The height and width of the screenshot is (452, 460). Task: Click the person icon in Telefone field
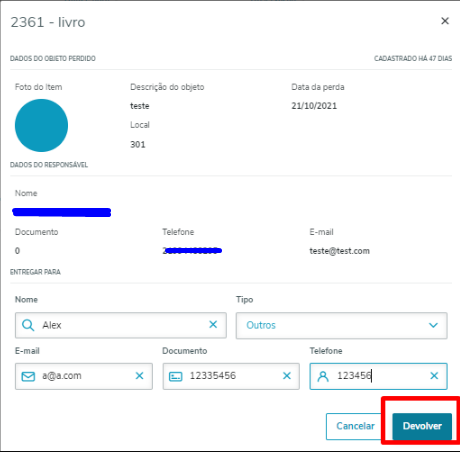click(323, 376)
